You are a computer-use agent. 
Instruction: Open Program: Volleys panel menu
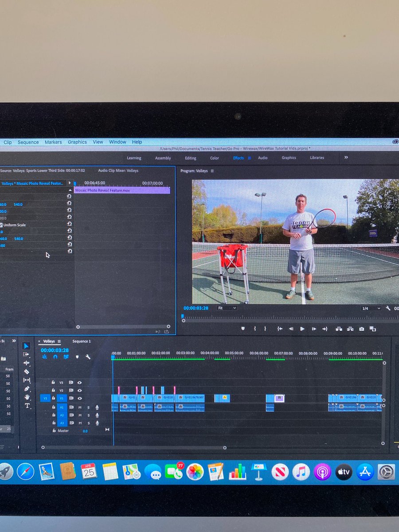[212, 171]
